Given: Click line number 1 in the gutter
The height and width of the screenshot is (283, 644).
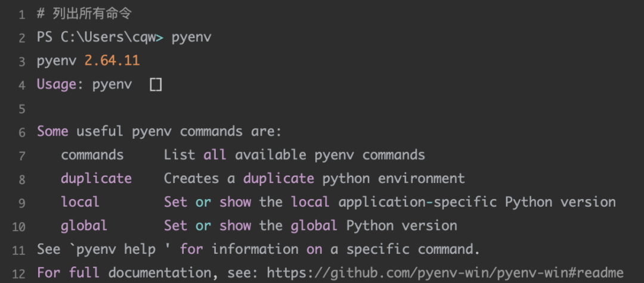Looking at the screenshot, I should coord(22,15).
